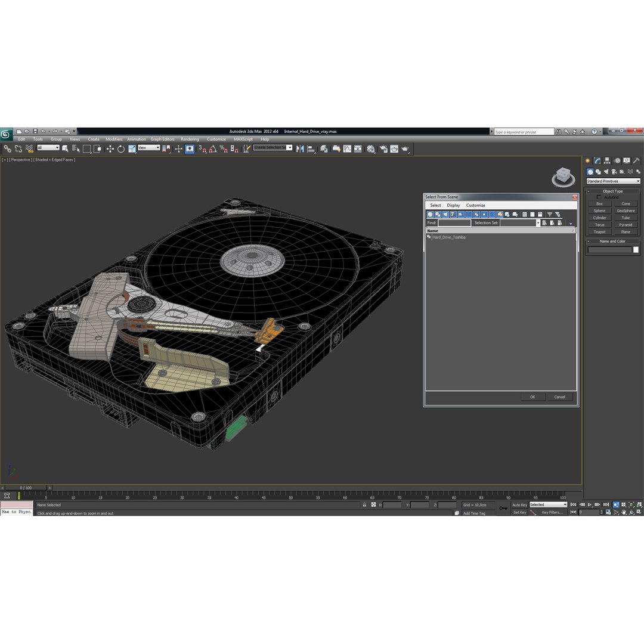Click the Mirror tool icon
644x644 pixels.
300,148
